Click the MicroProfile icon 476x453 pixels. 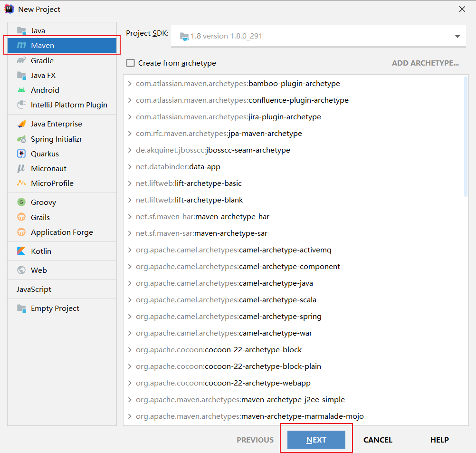coord(21,183)
